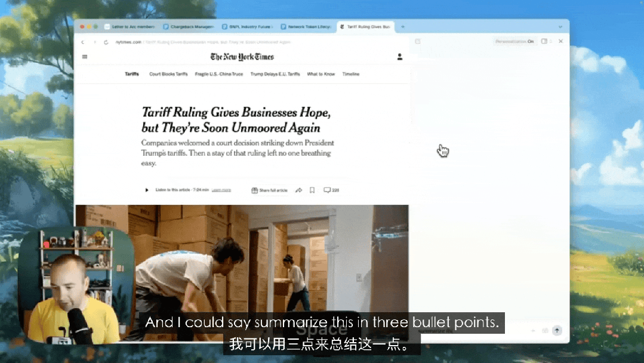Open the NYT hamburger sections menu
The width and height of the screenshot is (644, 363).
coord(85,57)
